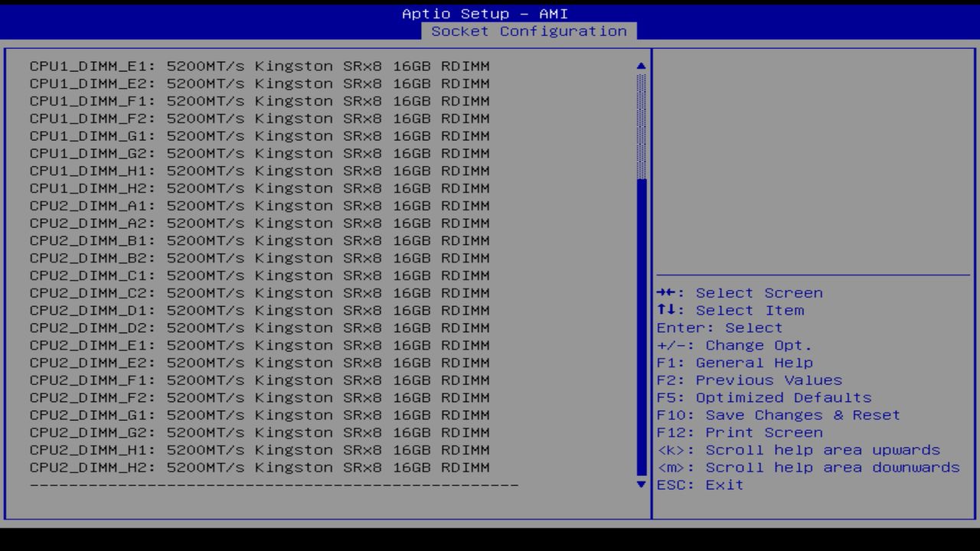Click the F10: Save Changes & Reset entry
This screenshot has height=551, width=980.
776,415
